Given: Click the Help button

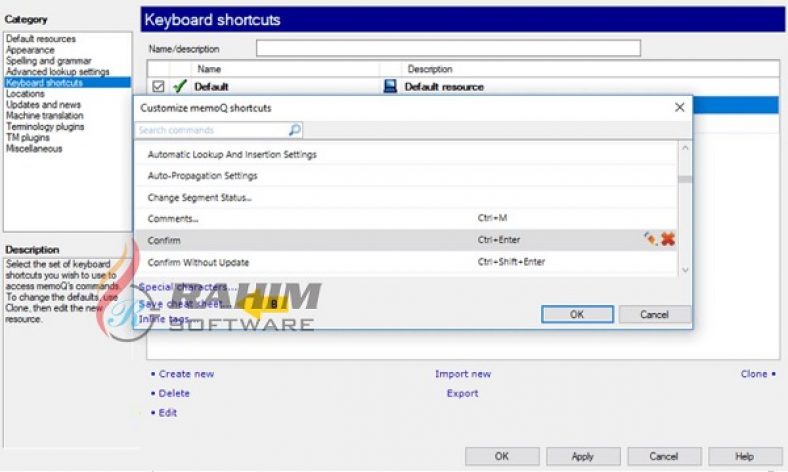Looking at the screenshot, I should pos(745,456).
